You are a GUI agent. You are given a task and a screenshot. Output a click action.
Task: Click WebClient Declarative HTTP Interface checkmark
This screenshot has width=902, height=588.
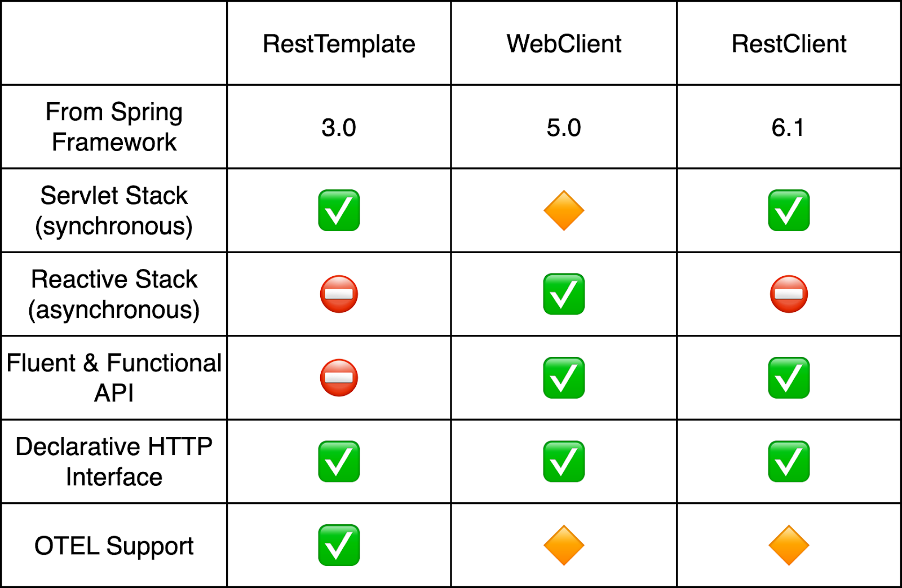(x=564, y=461)
